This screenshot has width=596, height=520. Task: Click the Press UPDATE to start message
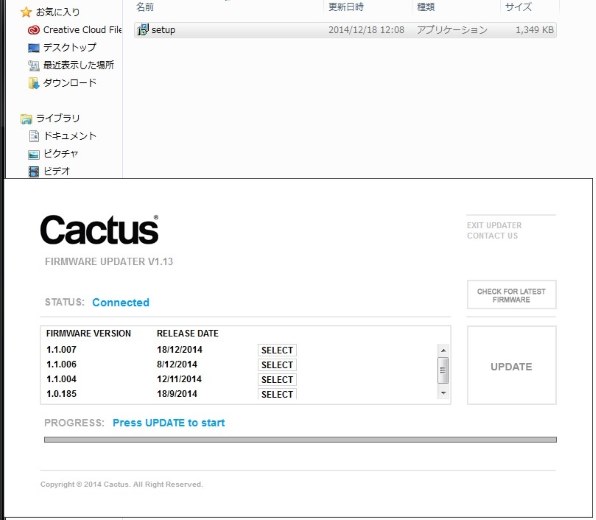[168, 423]
